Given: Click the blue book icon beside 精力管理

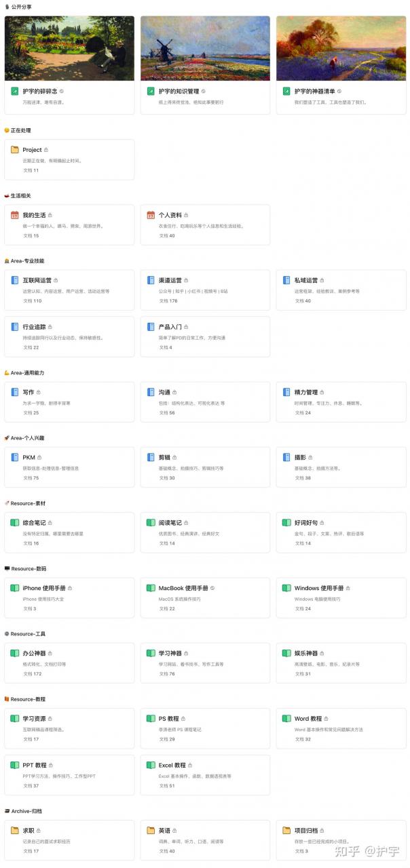Looking at the screenshot, I should 286,392.
